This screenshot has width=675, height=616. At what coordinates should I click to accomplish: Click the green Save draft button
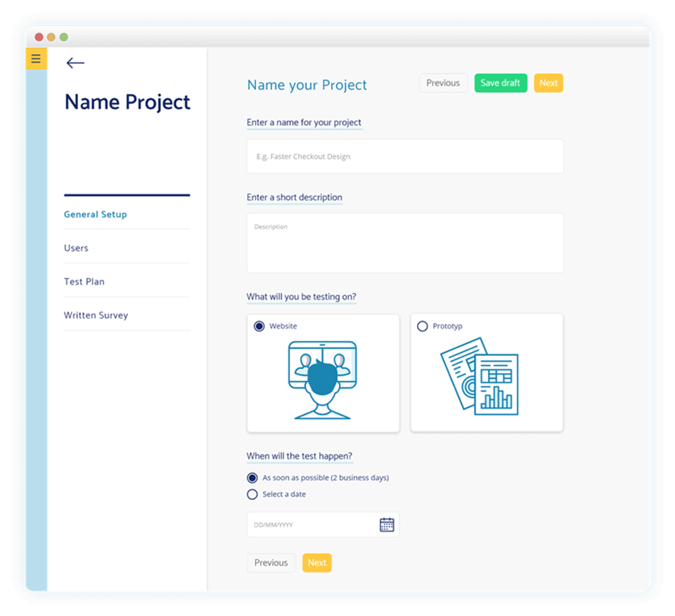click(x=501, y=82)
